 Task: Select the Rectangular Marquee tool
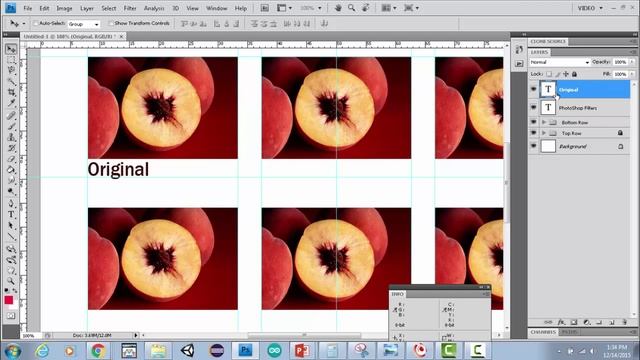(x=11, y=60)
